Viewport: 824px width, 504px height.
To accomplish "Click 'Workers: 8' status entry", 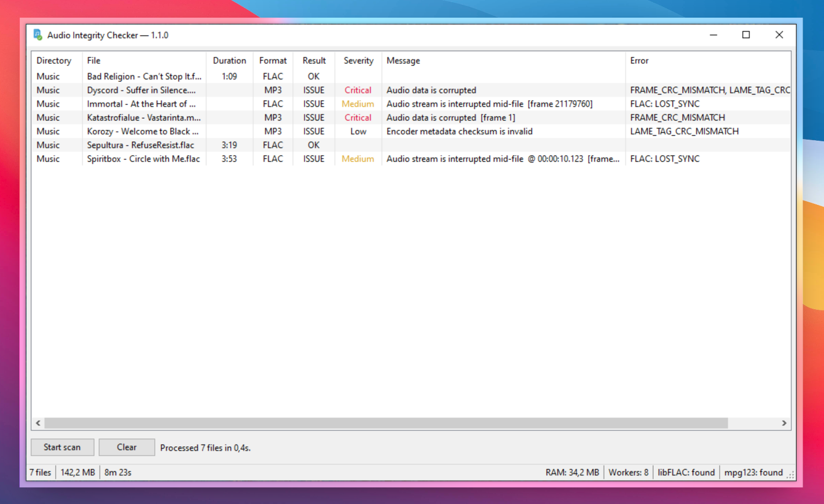I will [629, 472].
